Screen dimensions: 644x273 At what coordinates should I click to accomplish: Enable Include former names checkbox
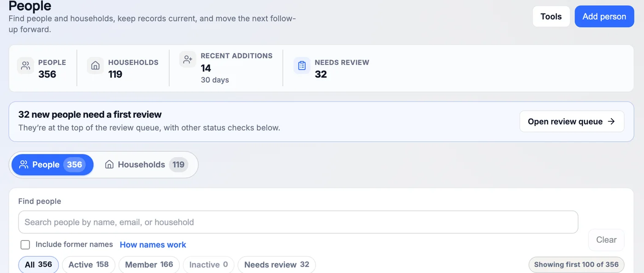click(25, 245)
